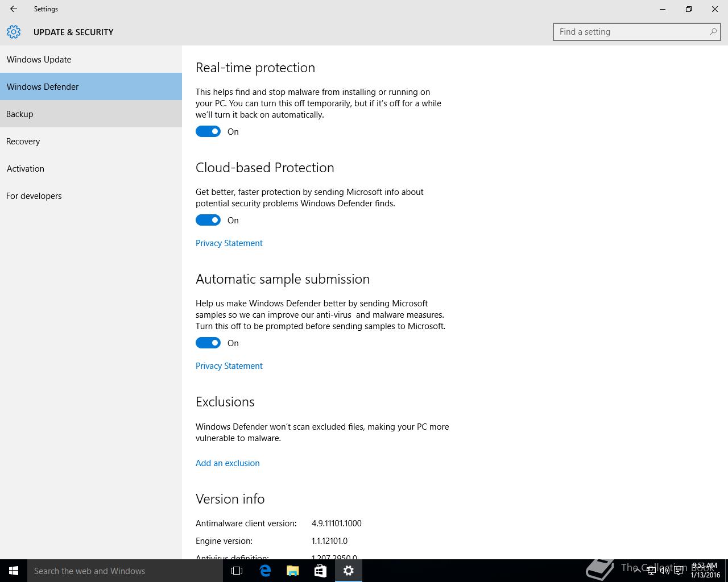This screenshot has height=582, width=728.
Task: Click the Settings gear taskbar icon
Action: coord(348,571)
